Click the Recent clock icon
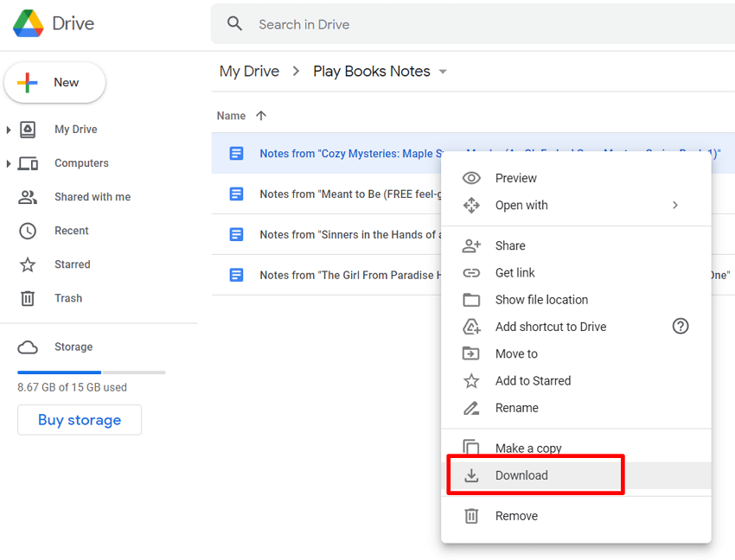The height and width of the screenshot is (560, 735). [28, 231]
